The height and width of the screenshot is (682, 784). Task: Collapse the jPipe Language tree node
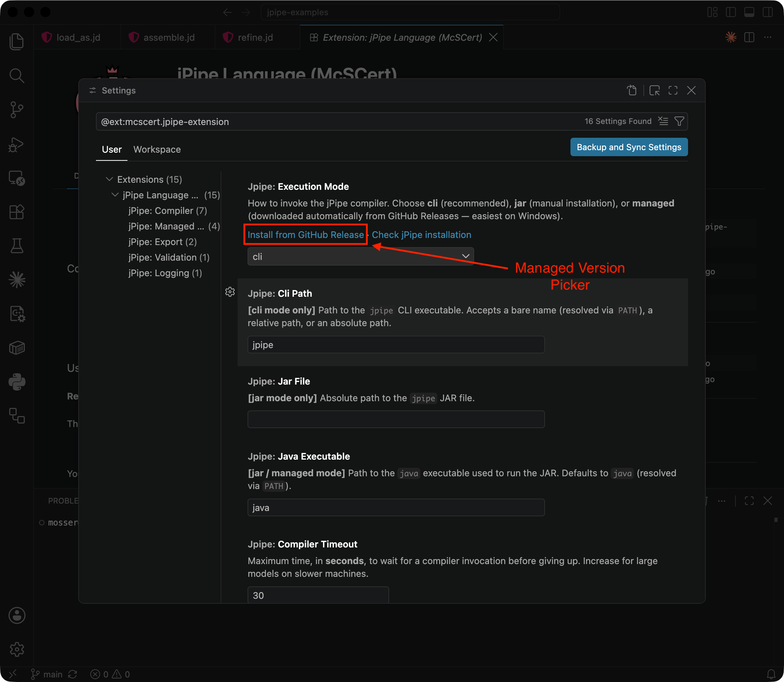tap(115, 195)
